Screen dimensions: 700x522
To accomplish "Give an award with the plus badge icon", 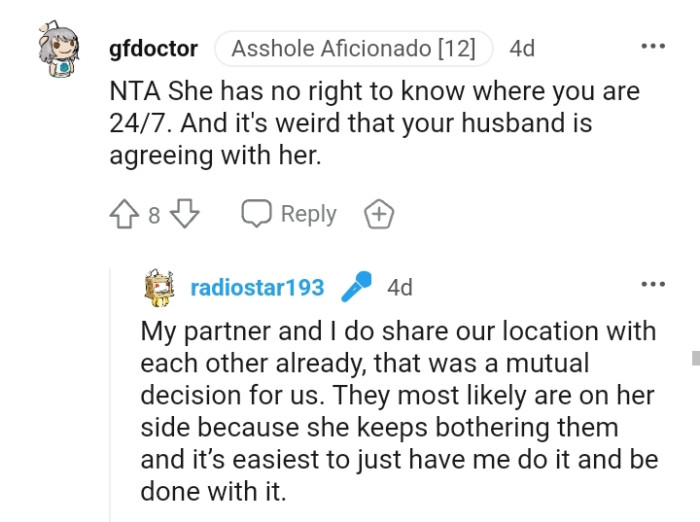I will (x=379, y=214).
